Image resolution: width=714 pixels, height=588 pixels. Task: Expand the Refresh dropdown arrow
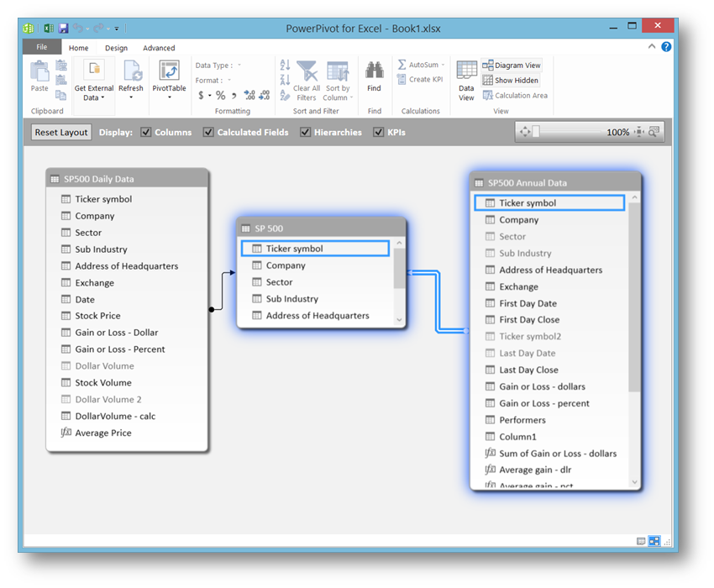click(x=131, y=97)
